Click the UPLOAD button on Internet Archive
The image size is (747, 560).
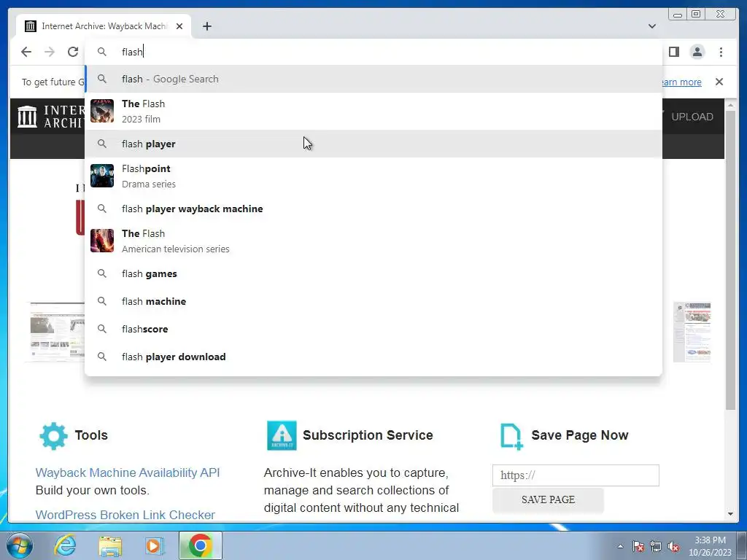point(692,117)
